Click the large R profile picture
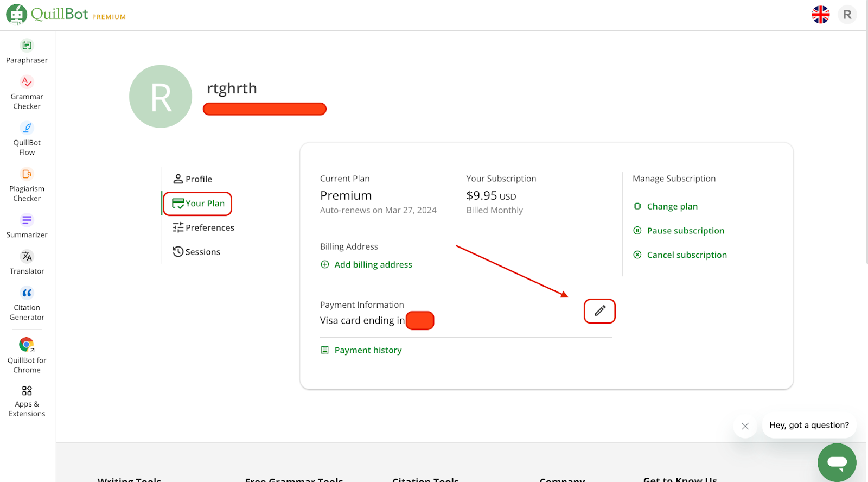The image size is (868, 482). (x=161, y=97)
